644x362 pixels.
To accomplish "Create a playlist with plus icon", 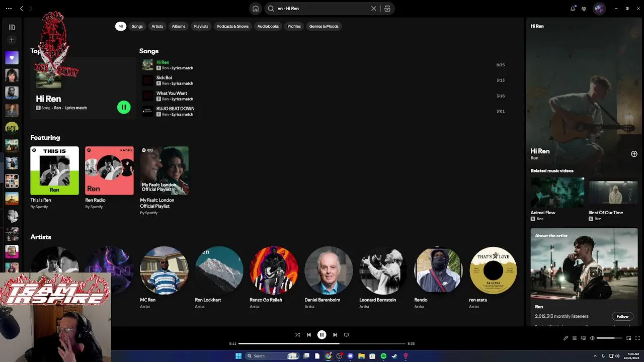I will pyautogui.click(x=12, y=40).
